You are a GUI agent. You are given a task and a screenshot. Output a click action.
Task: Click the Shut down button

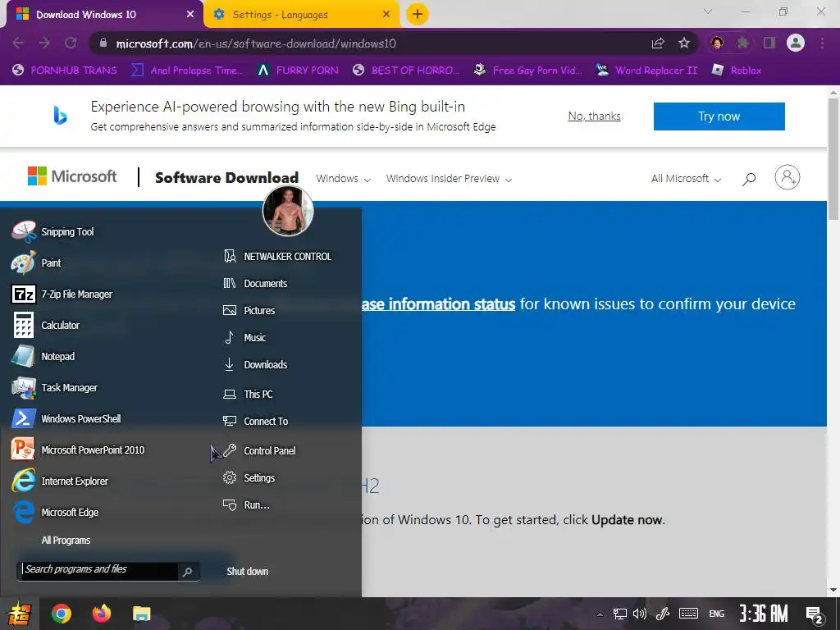(248, 571)
